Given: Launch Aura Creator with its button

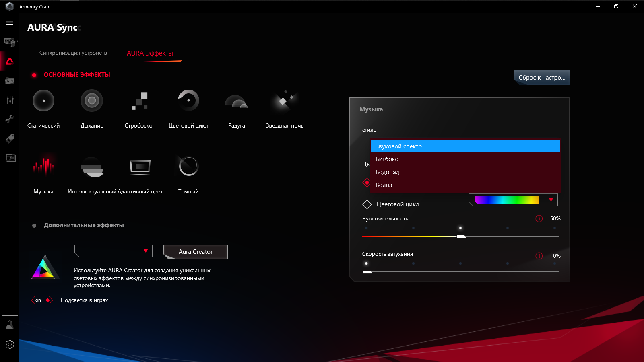Looking at the screenshot, I should pyautogui.click(x=196, y=252).
